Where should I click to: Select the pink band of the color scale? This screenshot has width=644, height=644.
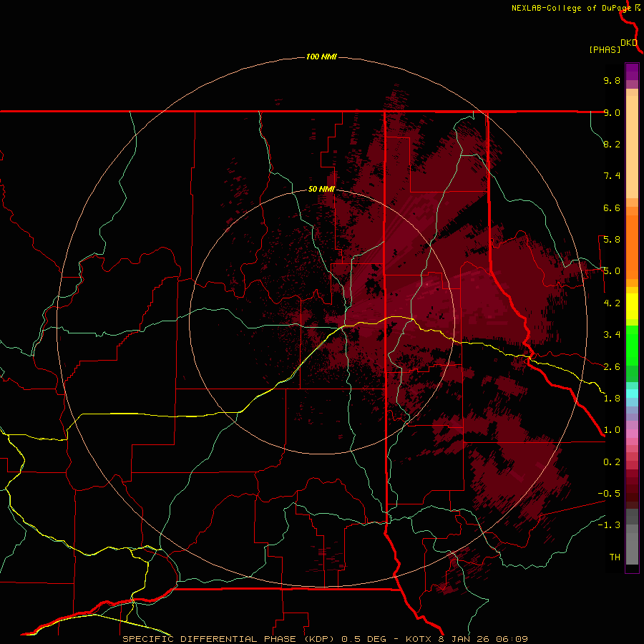coord(632,434)
